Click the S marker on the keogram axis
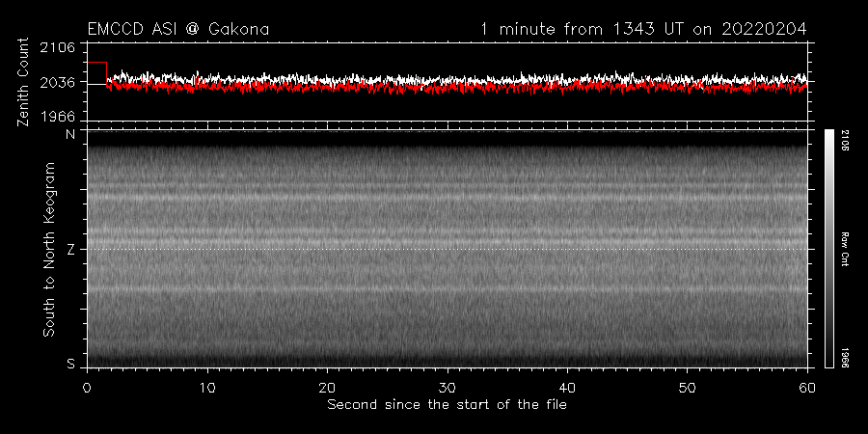This screenshot has height=434, width=868. coord(70,365)
